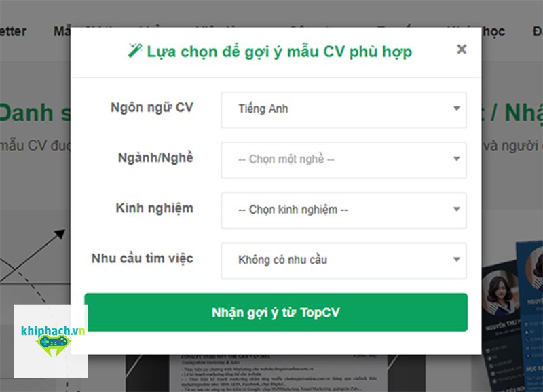Click the Kinh nghiệm label
The height and width of the screenshot is (392, 543).
[154, 209]
